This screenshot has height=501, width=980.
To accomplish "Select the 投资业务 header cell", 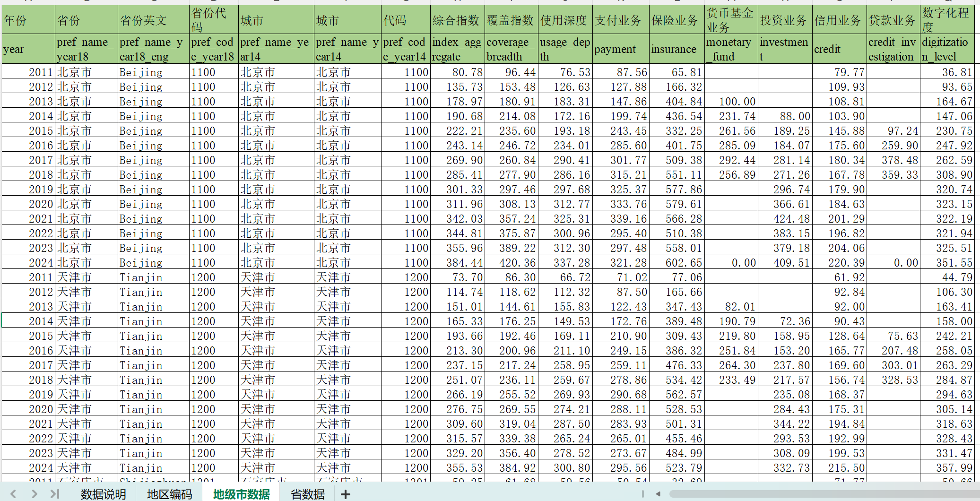I will coord(785,20).
